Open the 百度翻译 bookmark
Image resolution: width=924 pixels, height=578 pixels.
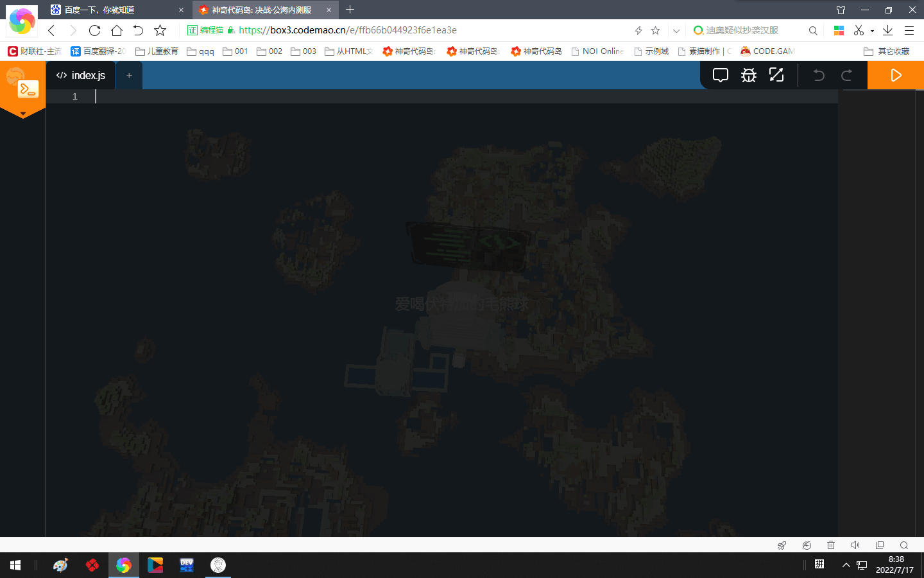(x=98, y=51)
